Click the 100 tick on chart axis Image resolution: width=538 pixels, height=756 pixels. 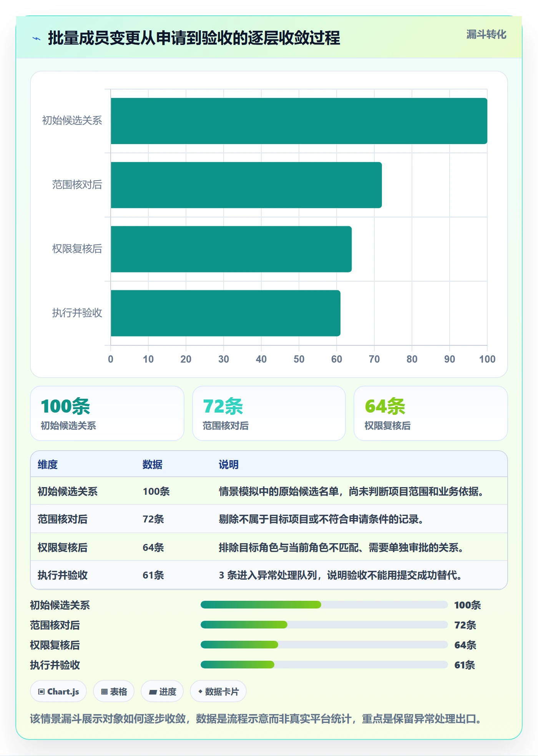click(x=487, y=359)
